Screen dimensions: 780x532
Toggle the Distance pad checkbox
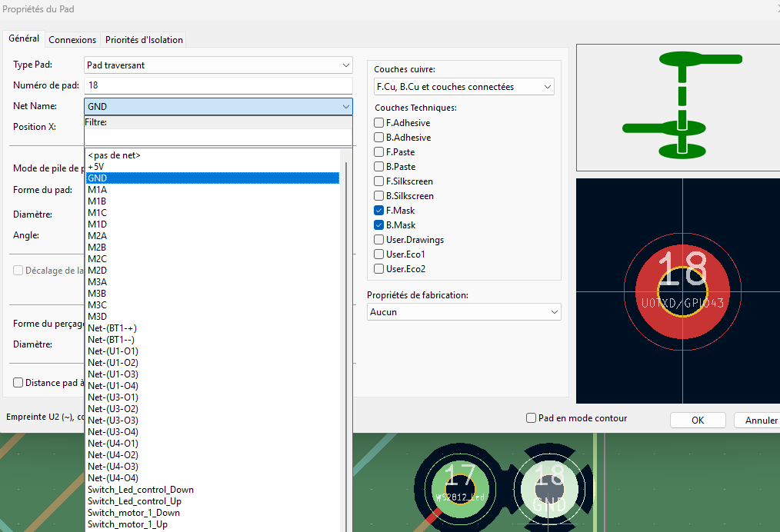click(x=18, y=382)
